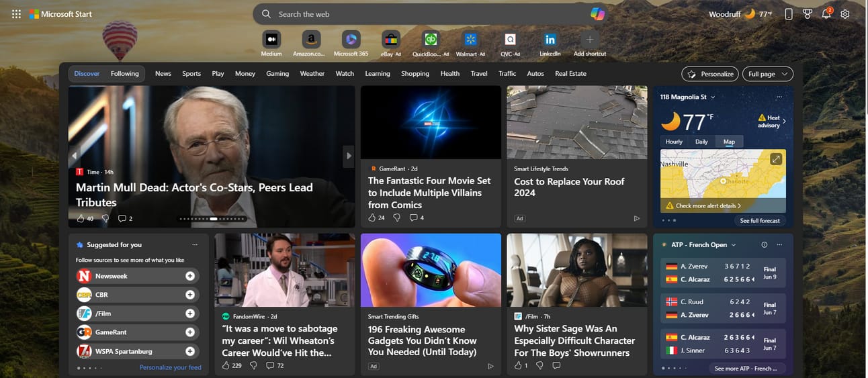Click See more ATP - French button
Screen dimensions: 868x378
click(x=746, y=368)
